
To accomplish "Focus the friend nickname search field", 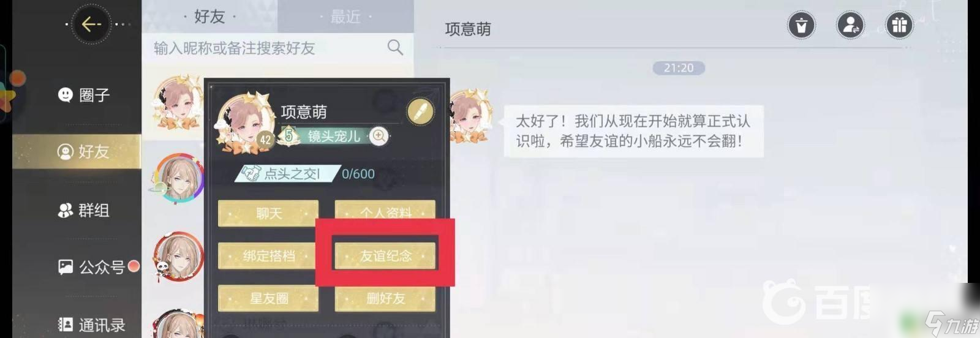I will tap(277, 48).
